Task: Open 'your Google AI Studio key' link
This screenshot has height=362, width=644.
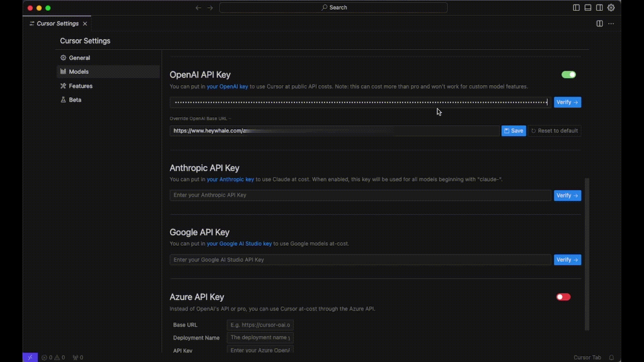Action: tap(239, 244)
